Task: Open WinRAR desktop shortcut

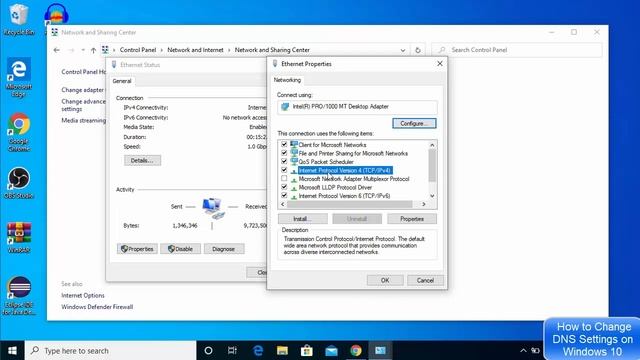Action: pos(18,237)
